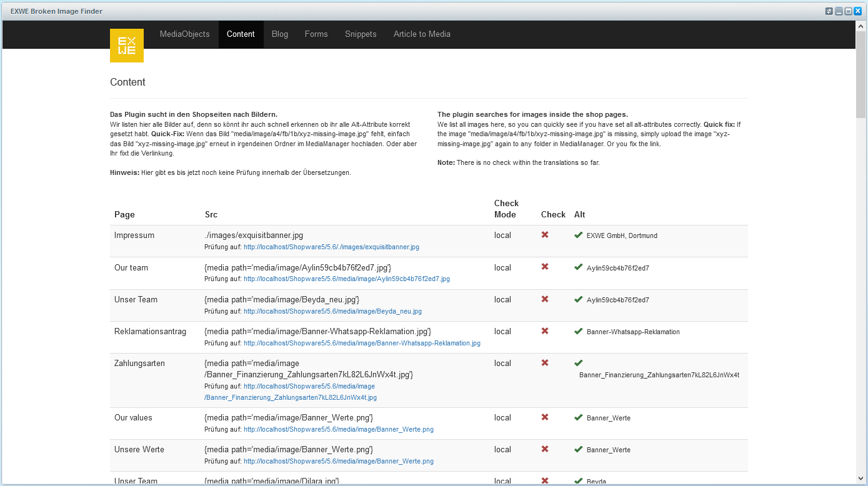This screenshot has width=868, height=486.
Task: Click green checkmark beside Banner-Whatsapp-Reklamation alt
Action: point(579,331)
